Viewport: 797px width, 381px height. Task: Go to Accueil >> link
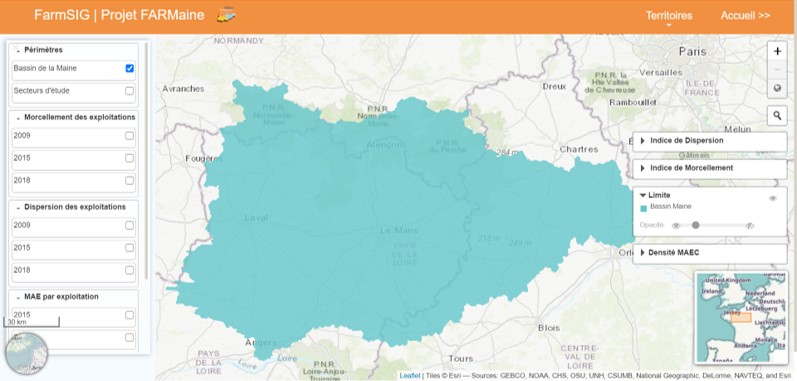pos(745,16)
